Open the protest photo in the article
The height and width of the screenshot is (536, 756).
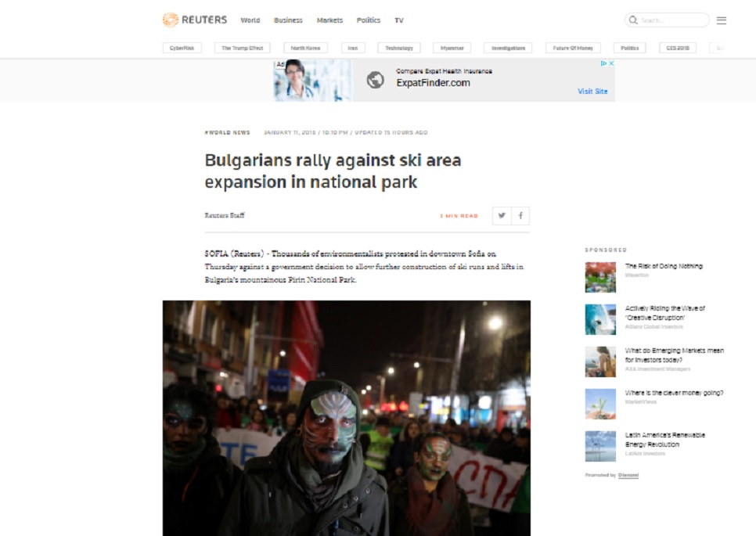tap(347, 418)
